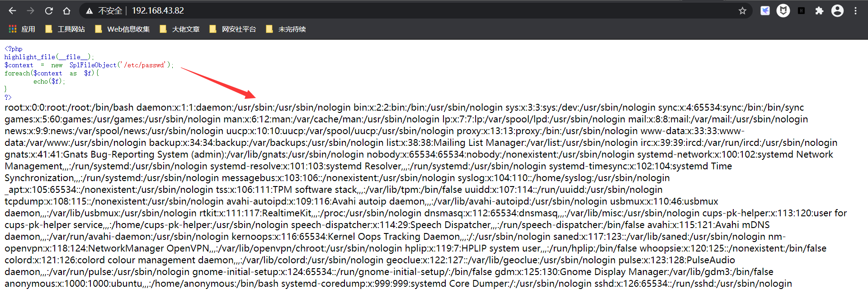Click the forward navigation arrow
Viewport: 868px width, 303px height.
(x=30, y=11)
